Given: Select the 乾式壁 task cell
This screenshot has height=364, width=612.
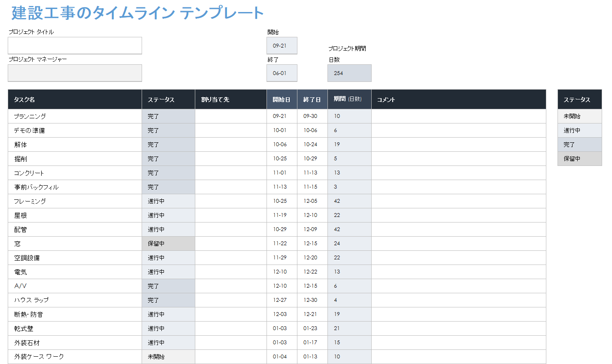Looking at the screenshot, I should pos(75,328).
